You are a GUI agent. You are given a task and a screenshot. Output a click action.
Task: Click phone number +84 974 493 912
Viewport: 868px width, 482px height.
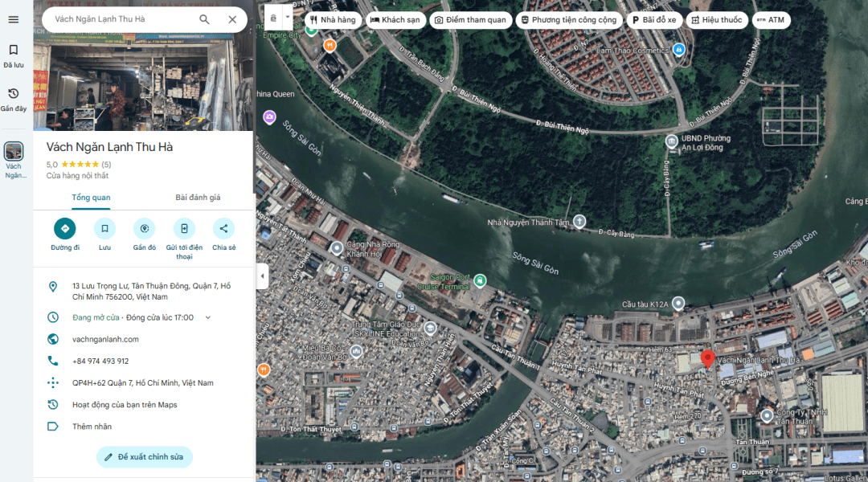pos(100,361)
